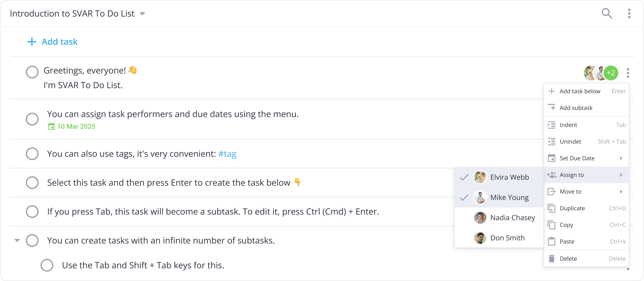The image size is (644, 281).
Task: Check the Greetings, everyone task circle
Action: (x=32, y=72)
